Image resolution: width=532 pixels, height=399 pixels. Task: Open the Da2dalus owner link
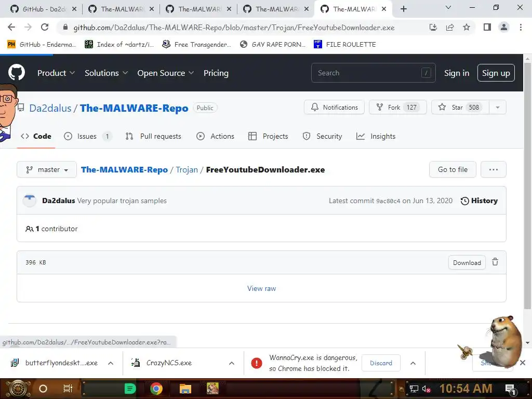click(50, 108)
